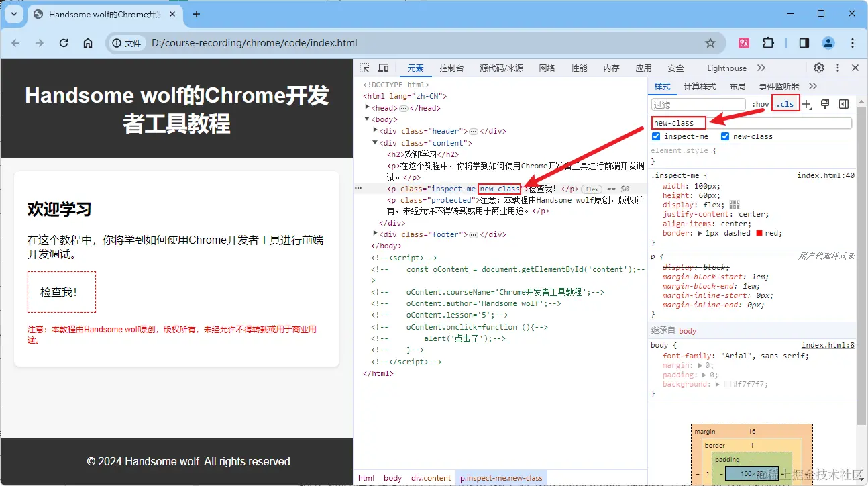
Task: Bookmark this page with the star icon
Action: pos(710,43)
